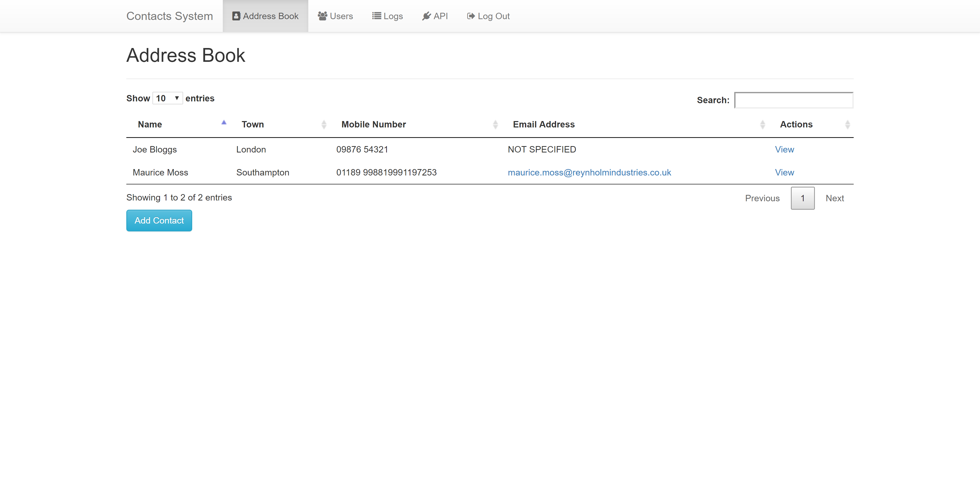Open the Logs page
The image size is (980, 484).
pos(387,16)
